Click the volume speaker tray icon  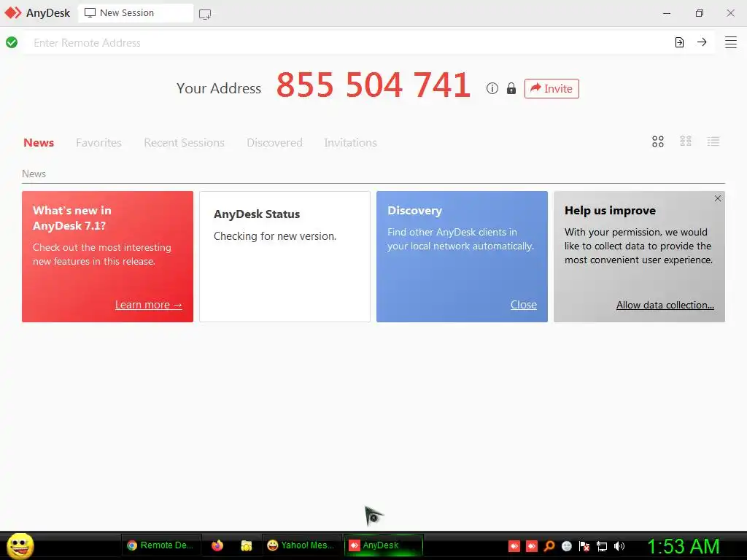coord(619,546)
